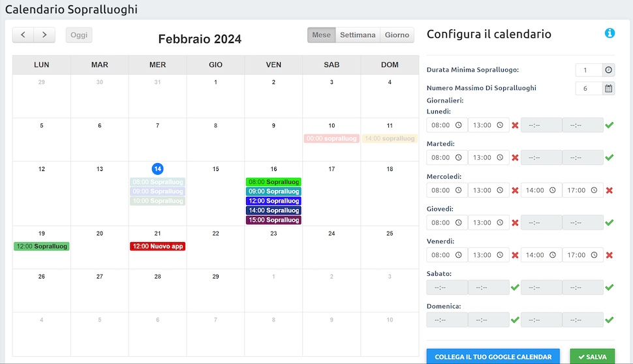Open faded 14:00 sopralluogo on 11 February
This screenshot has height=364, width=633.
click(x=390, y=138)
